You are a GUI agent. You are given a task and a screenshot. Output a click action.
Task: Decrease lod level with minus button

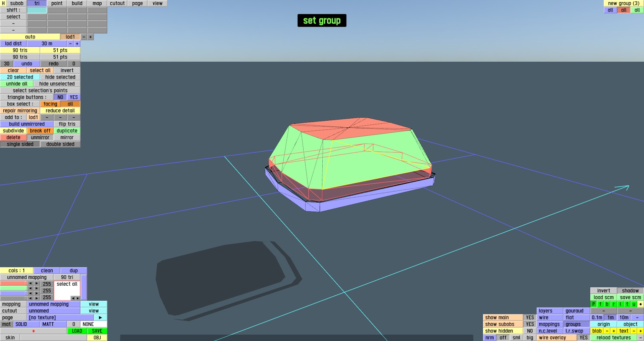[84, 37]
